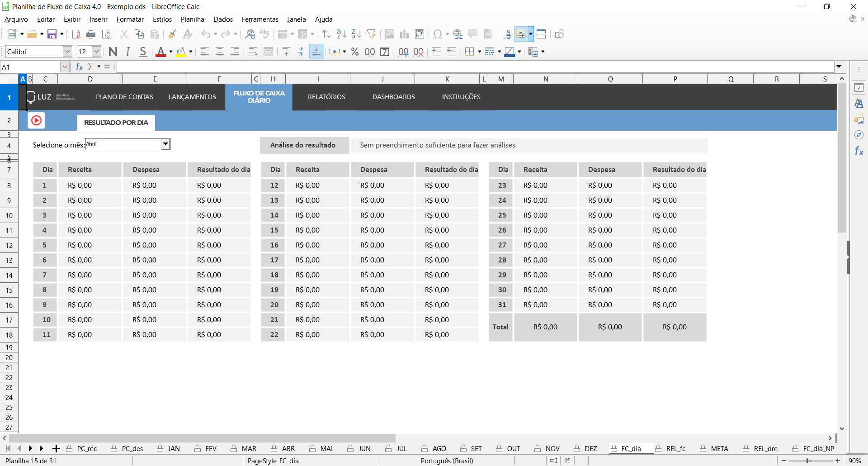Click the Print icon in toolbar
The width and height of the screenshot is (868, 466).
(91, 34)
